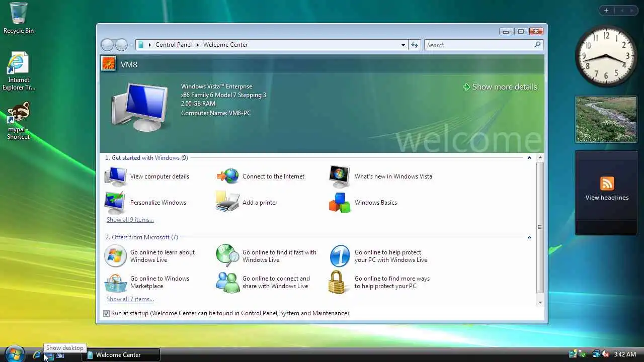Click Switch between windows Quick Launch icon

[x=60, y=355]
